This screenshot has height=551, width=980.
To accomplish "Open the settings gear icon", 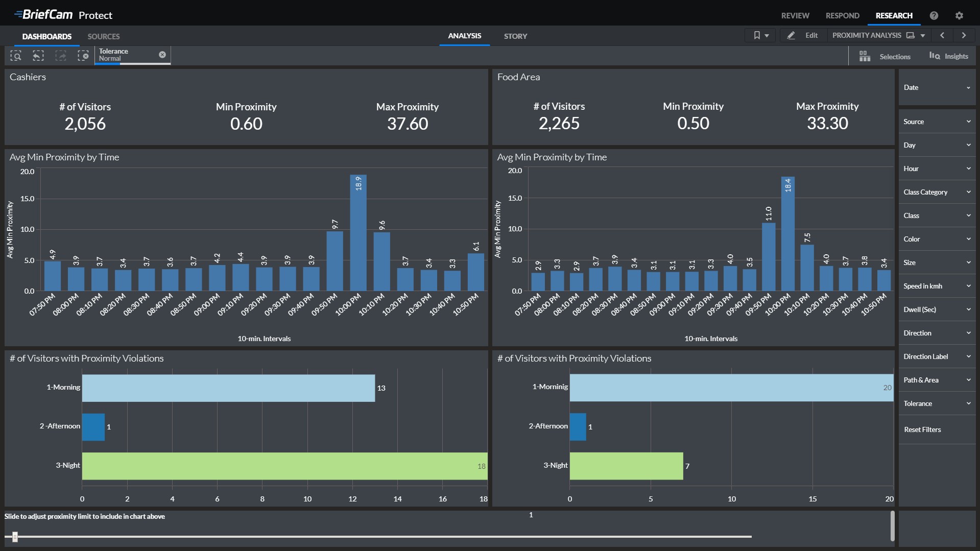I will tap(959, 15).
